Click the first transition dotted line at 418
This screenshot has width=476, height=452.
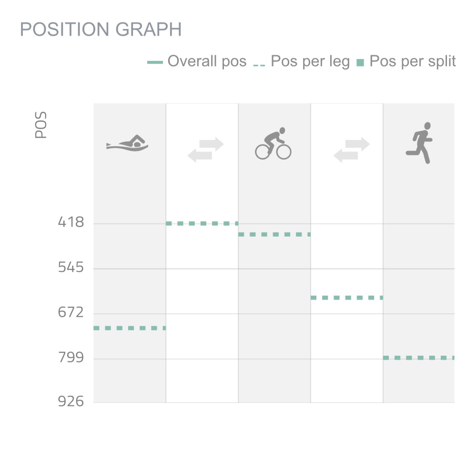[202, 223]
